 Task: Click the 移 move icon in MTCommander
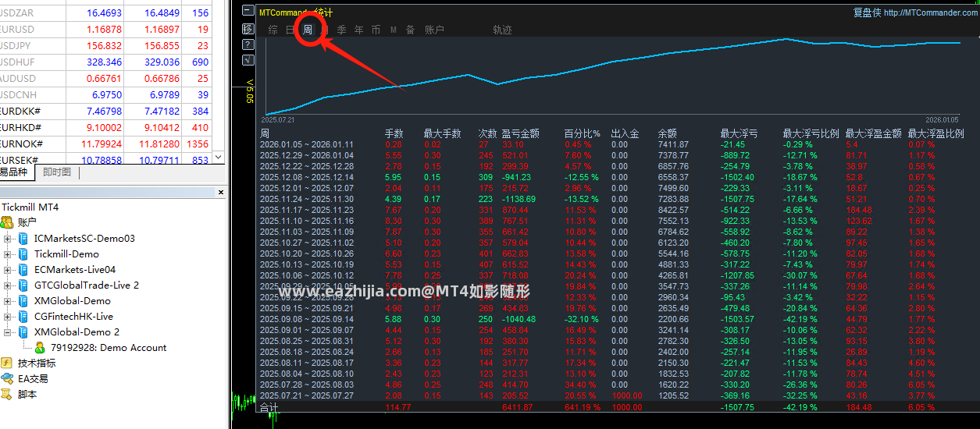pos(248,29)
